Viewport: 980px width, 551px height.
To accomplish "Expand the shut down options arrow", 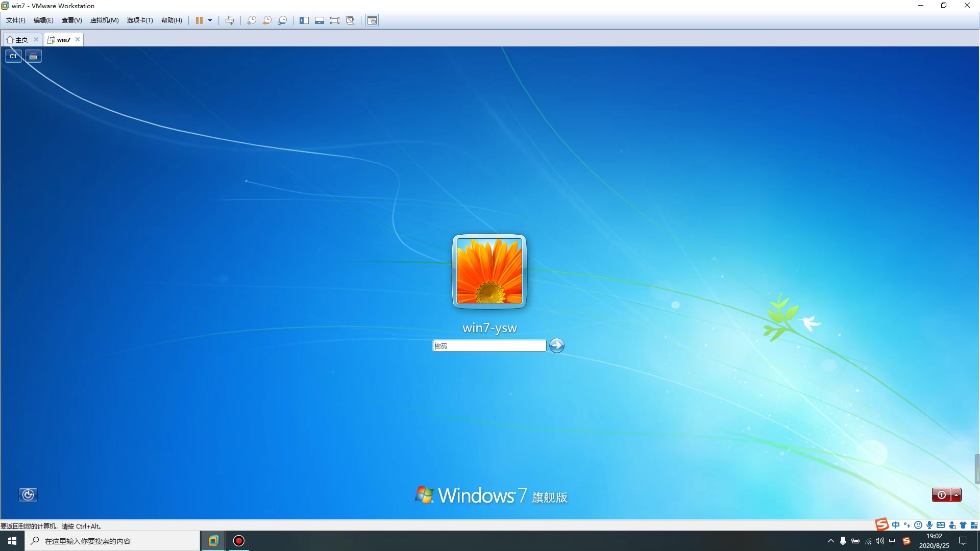I will pos(957,495).
